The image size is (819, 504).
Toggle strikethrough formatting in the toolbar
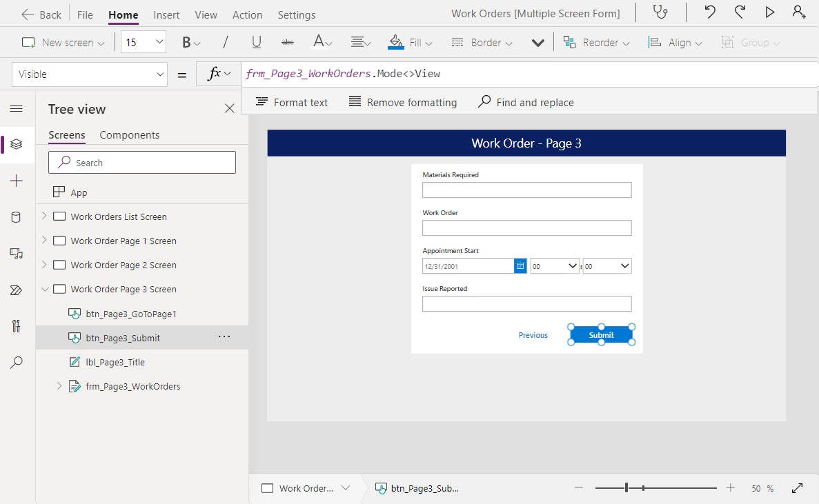tap(287, 42)
